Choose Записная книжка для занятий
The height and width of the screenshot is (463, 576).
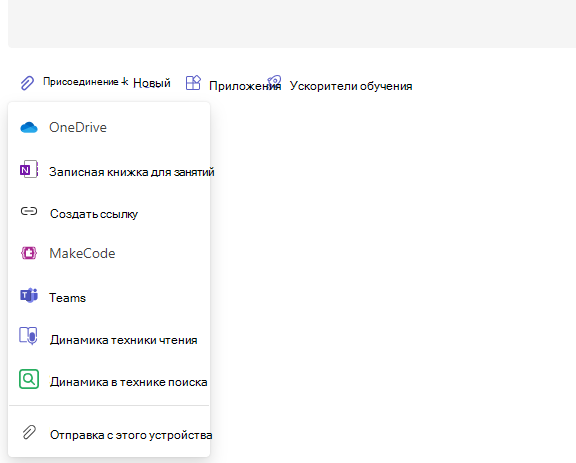coord(109,172)
